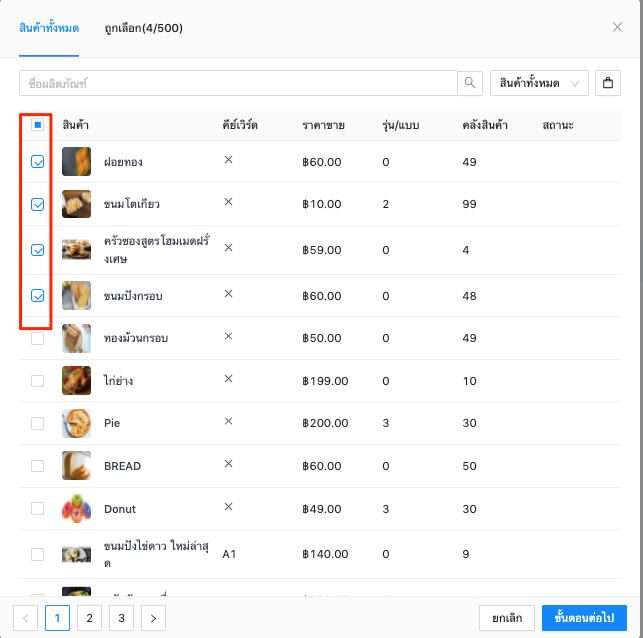Click the ฝอยทอง product thumbnail

coord(76,162)
